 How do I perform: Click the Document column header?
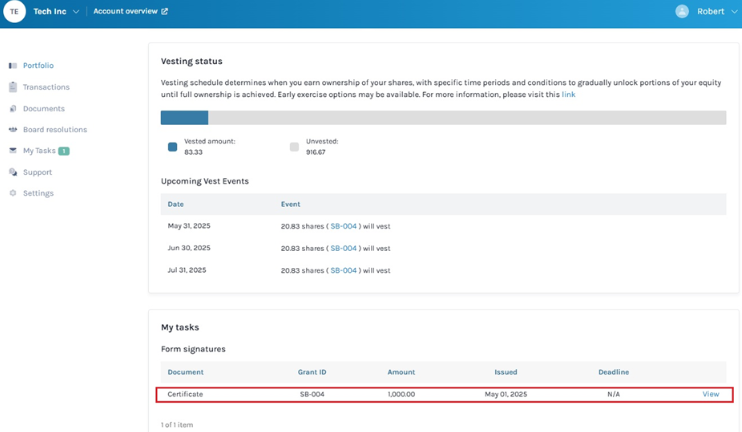186,372
